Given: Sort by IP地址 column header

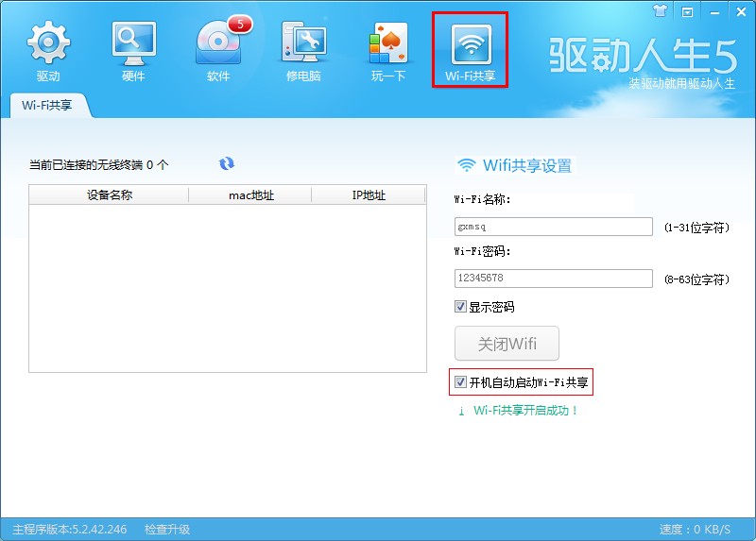Looking at the screenshot, I should click(369, 194).
